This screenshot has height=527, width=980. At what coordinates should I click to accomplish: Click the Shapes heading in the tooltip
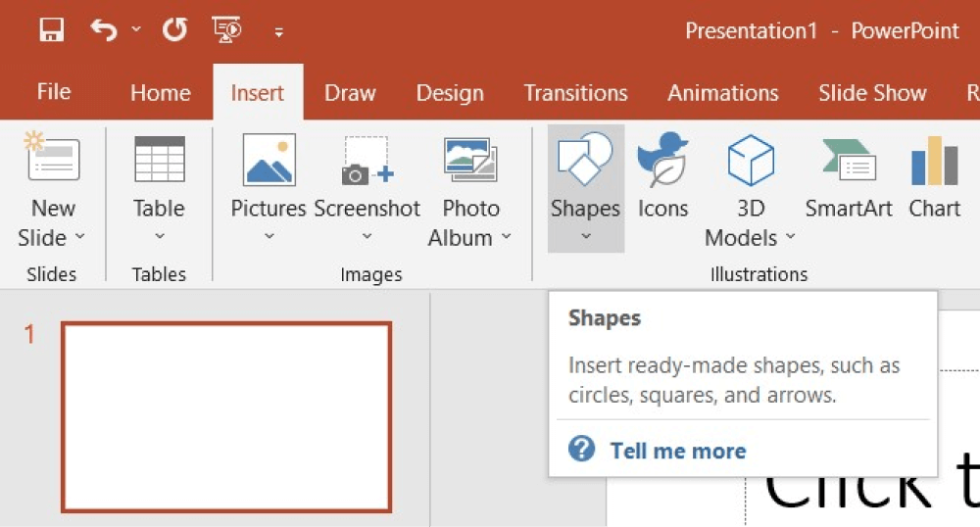605,317
